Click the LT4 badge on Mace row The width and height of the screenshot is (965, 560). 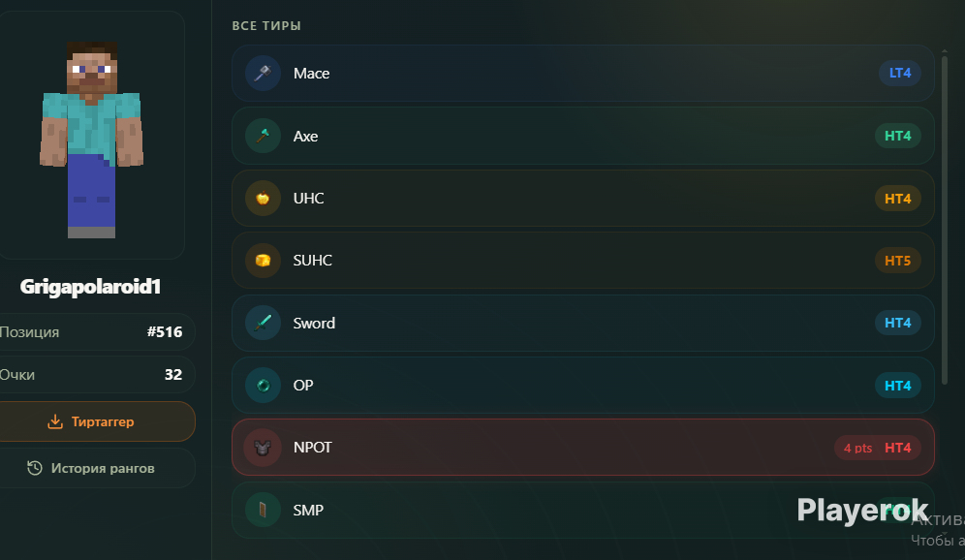900,74
